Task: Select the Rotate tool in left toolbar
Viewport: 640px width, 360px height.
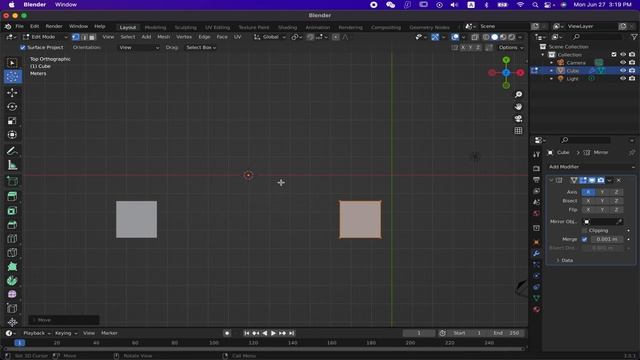Action: pyautogui.click(x=12, y=107)
